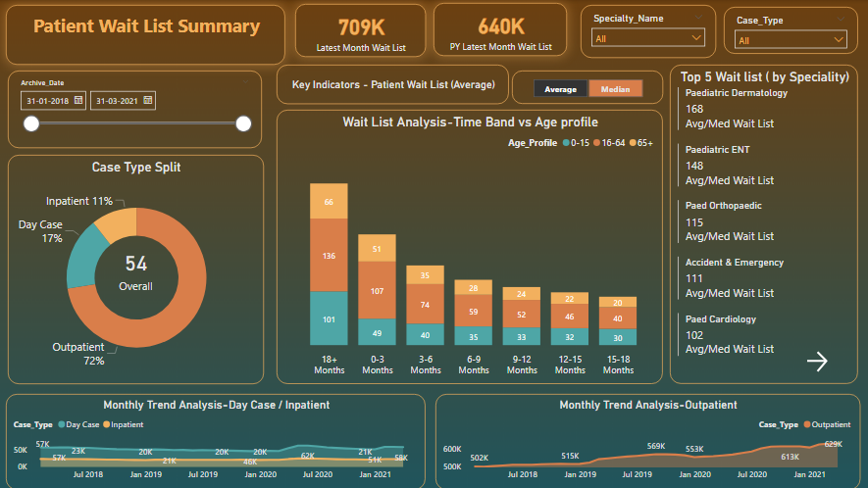Select Paediatric Dermatology in Top 5 list
The height and width of the screenshot is (488, 868).
pyautogui.click(x=736, y=93)
